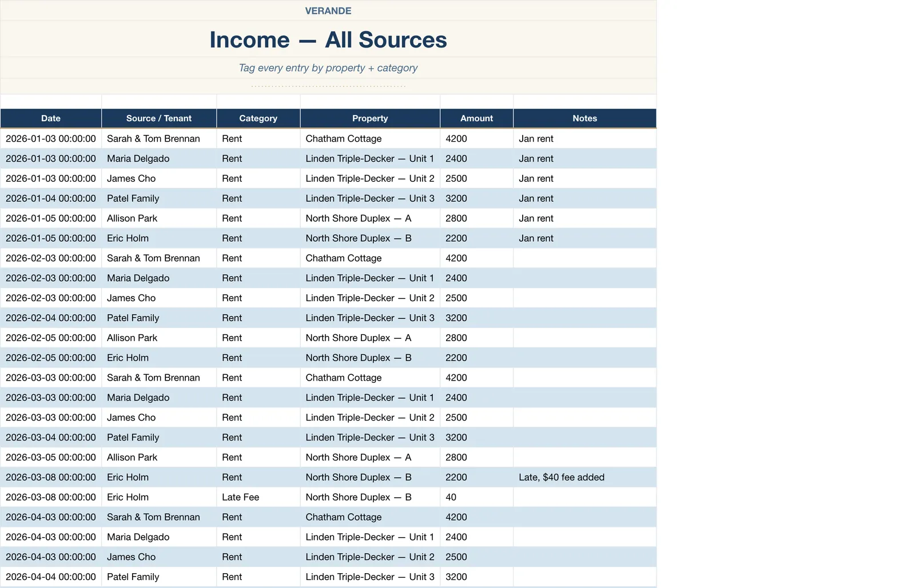Select 'Jan rent' note for Sarah & Tom Brennan
This screenshot has width=915, height=588.
pos(584,138)
